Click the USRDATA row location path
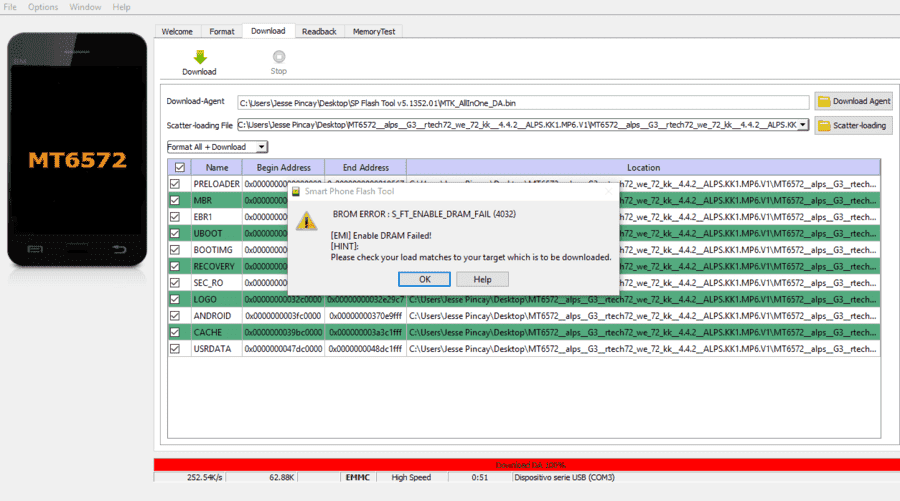Image resolution: width=900 pixels, height=501 pixels. (x=643, y=349)
